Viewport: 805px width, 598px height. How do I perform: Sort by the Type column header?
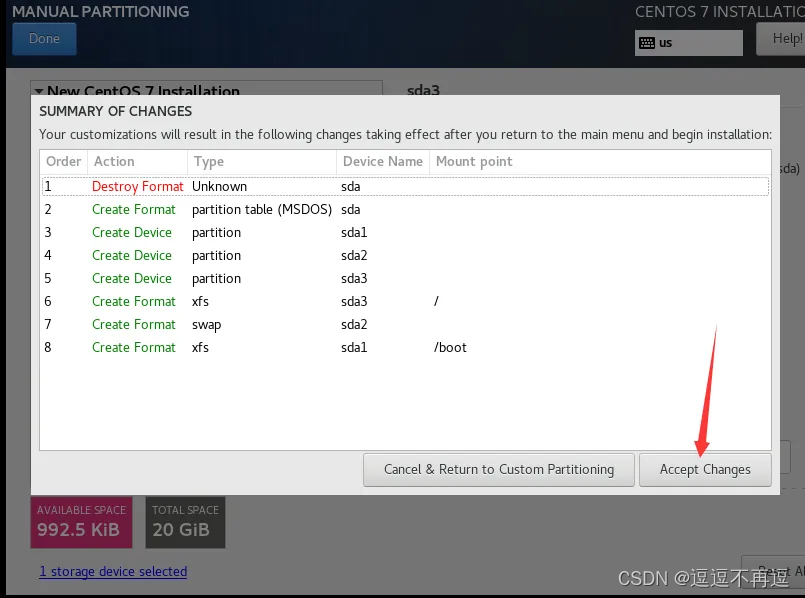[x=262, y=162]
